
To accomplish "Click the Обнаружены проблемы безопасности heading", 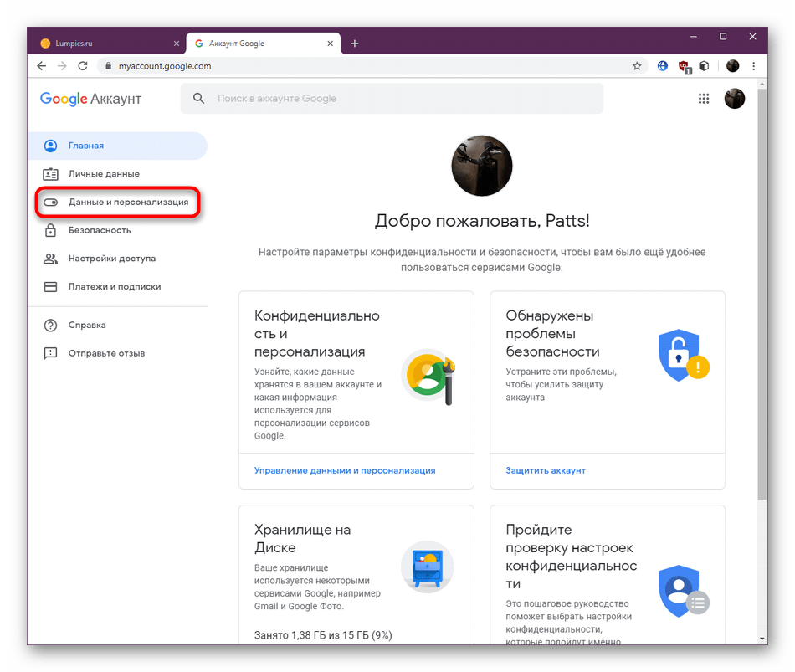I will point(552,334).
